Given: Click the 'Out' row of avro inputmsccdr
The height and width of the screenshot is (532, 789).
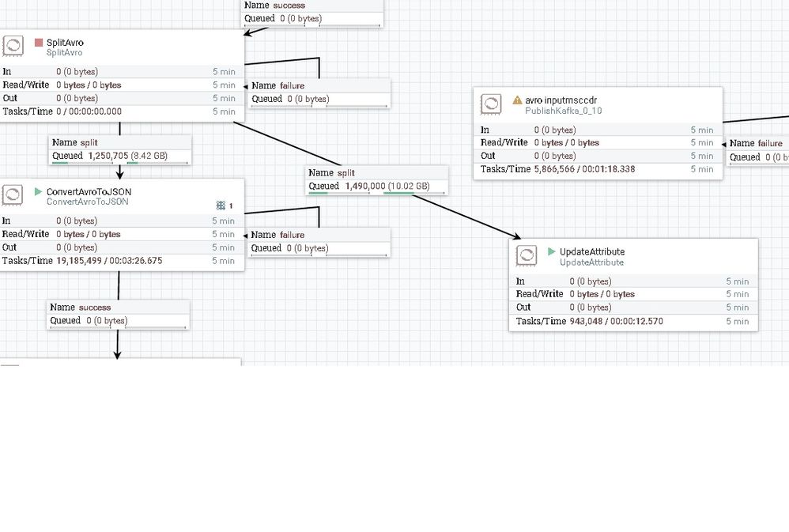Looking at the screenshot, I should (598, 156).
